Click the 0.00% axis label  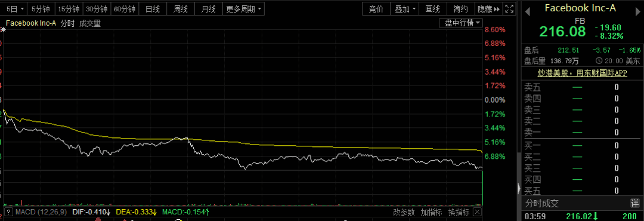click(x=495, y=100)
